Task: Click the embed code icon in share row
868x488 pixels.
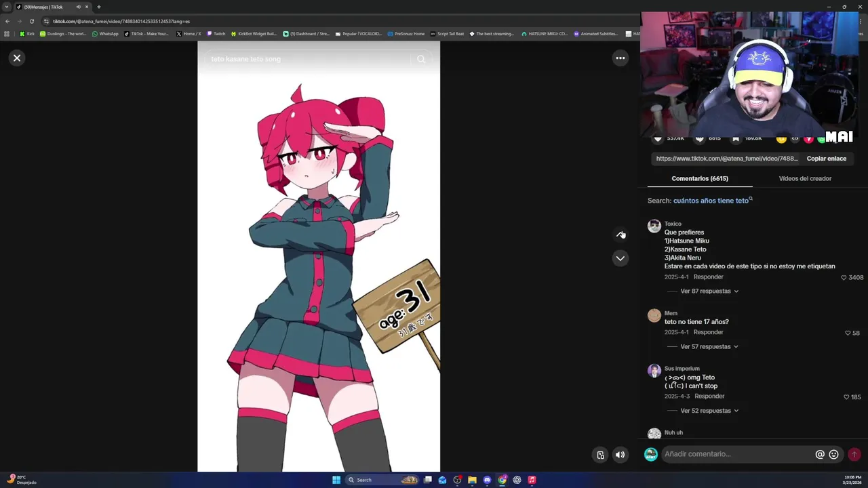Action: point(795,139)
